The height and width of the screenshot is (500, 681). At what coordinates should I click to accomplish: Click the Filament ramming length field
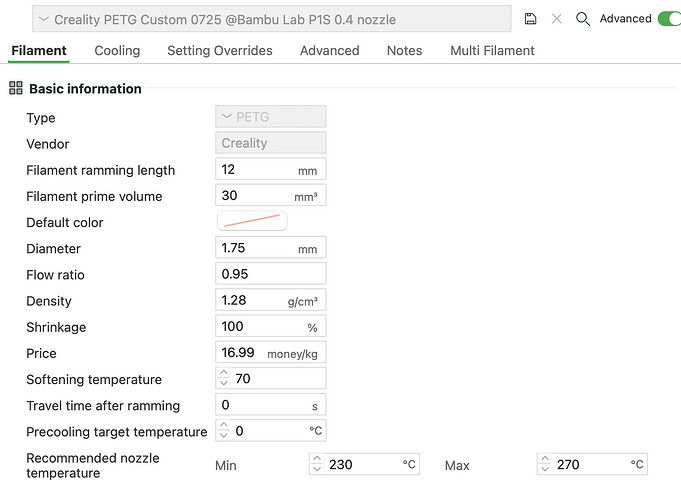271,169
